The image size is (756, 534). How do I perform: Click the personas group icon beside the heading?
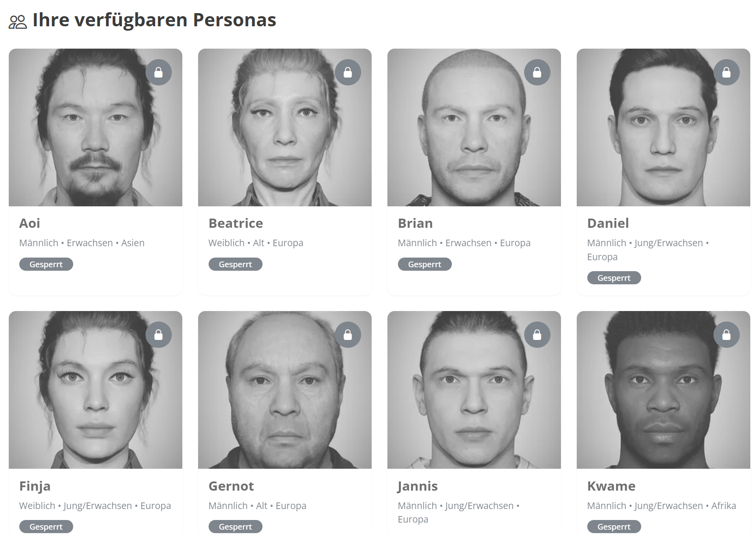pos(18,22)
